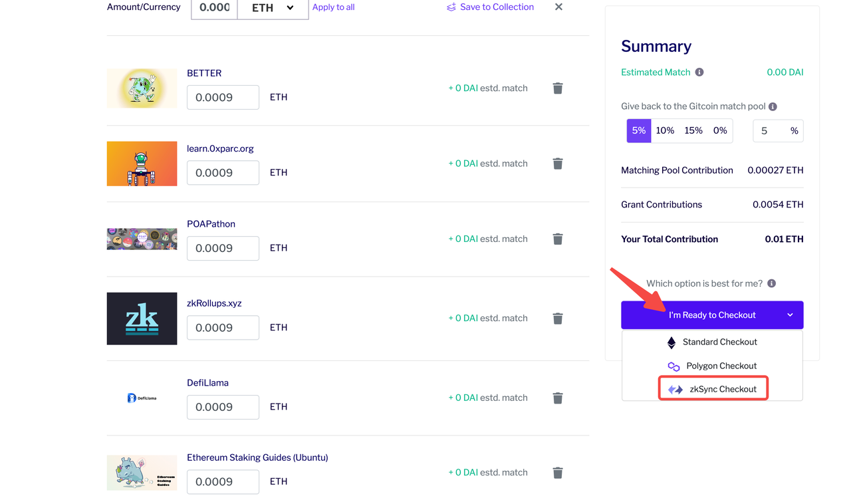This screenshot has height=504, width=851.
Task: Remove learn.0xparc.org grant with trash icon
Action: tap(558, 164)
